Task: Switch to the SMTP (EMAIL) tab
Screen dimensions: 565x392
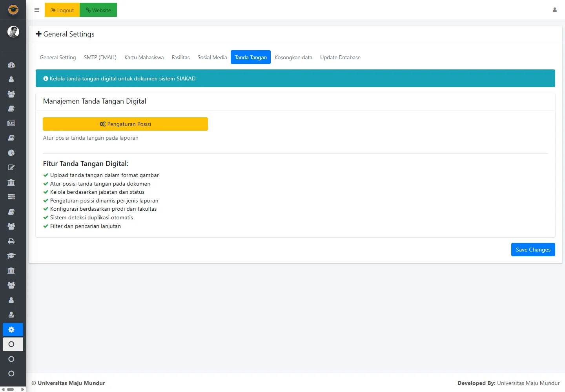Action: 100,57
